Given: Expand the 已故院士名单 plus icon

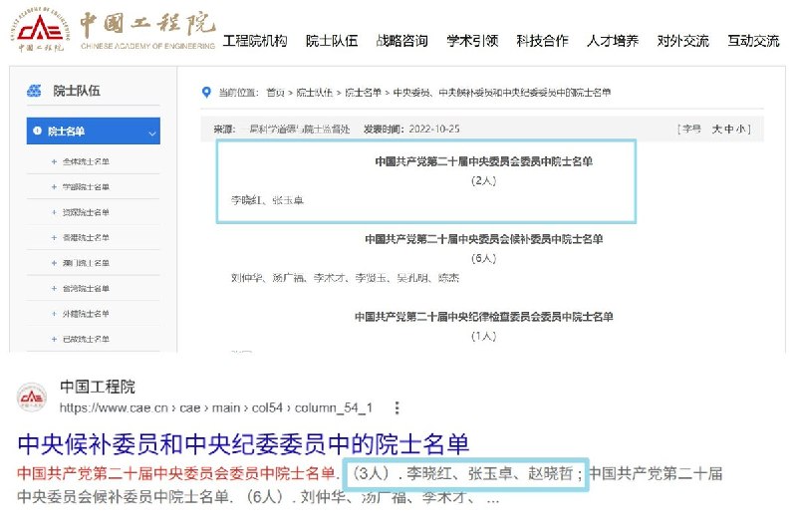Looking at the screenshot, I should pyautogui.click(x=54, y=339).
